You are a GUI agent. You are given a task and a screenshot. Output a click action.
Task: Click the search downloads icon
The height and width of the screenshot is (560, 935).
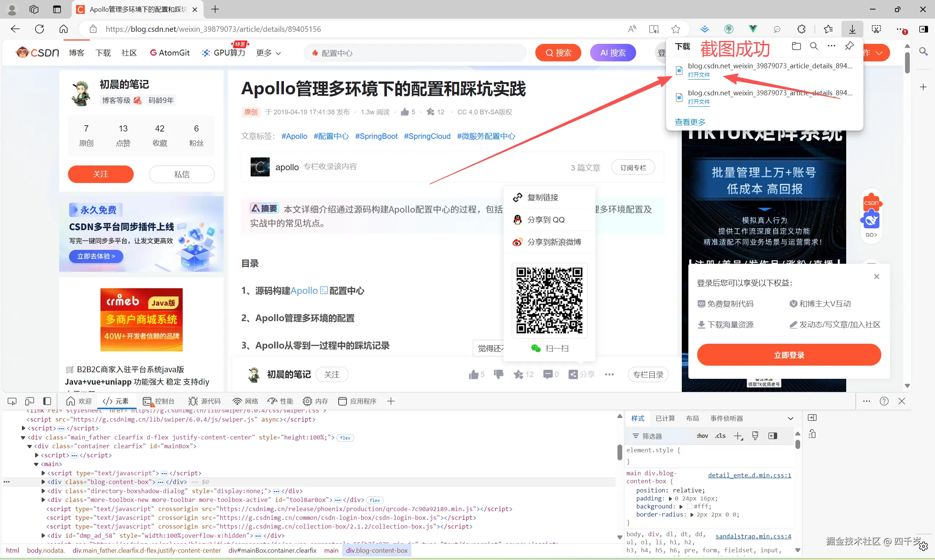click(x=814, y=46)
